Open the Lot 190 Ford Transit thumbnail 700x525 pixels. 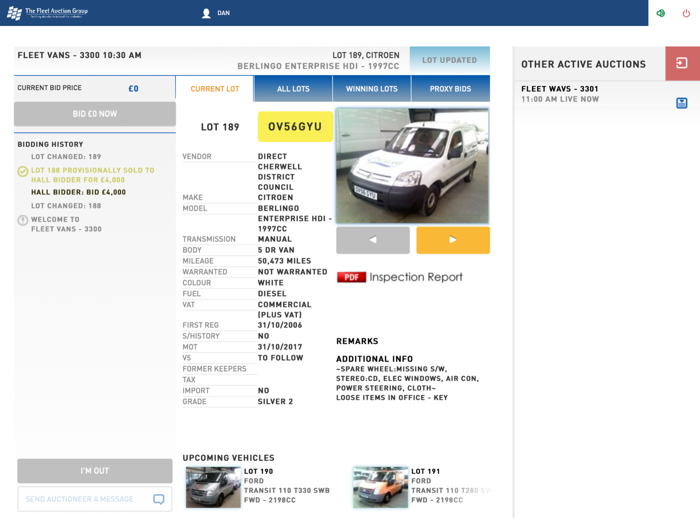pos(213,487)
